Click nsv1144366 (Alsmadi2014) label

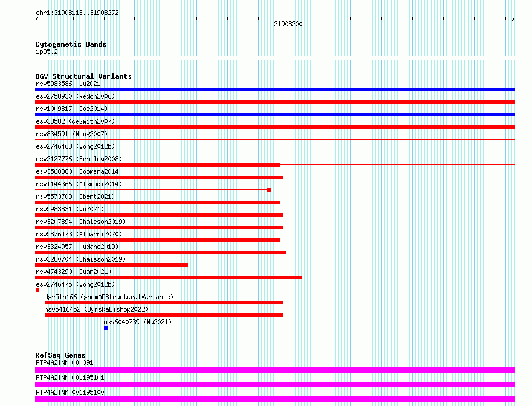click(79, 184)
